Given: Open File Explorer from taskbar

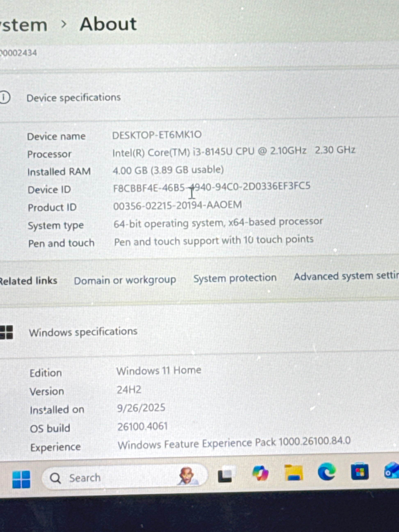Looking at the screenshot, I should click(x=294, y=473).
